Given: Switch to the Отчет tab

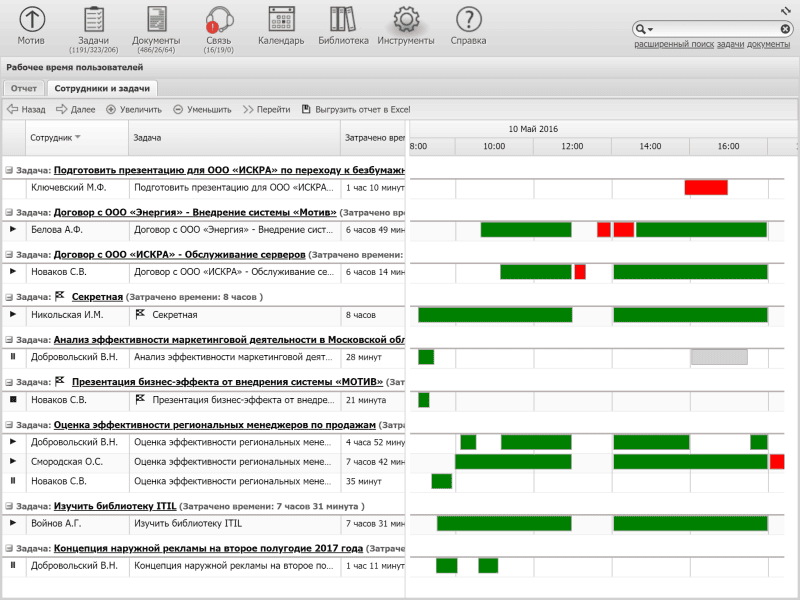Looking at the screenshot, I should coord(23,89).
